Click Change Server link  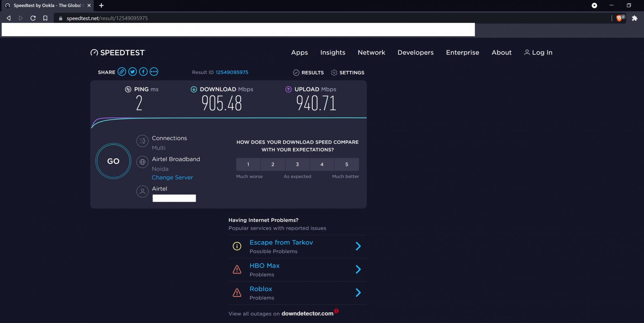point(172,177)
